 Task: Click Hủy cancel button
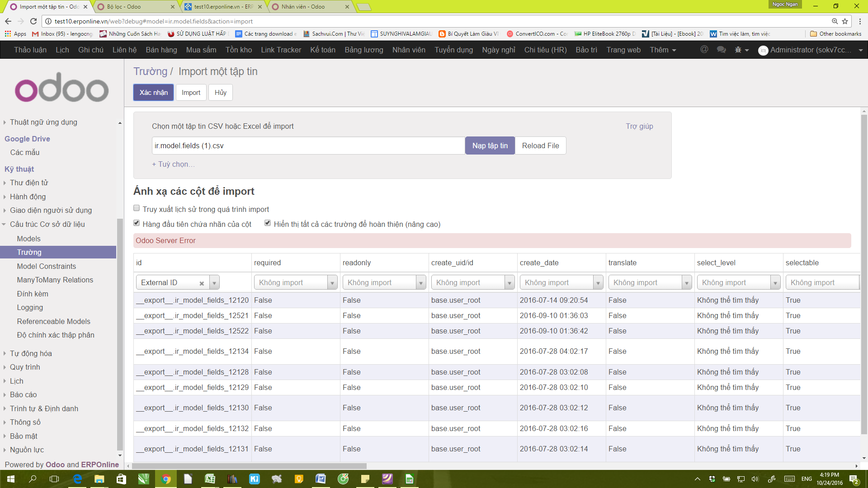click(x=221, y=93)
